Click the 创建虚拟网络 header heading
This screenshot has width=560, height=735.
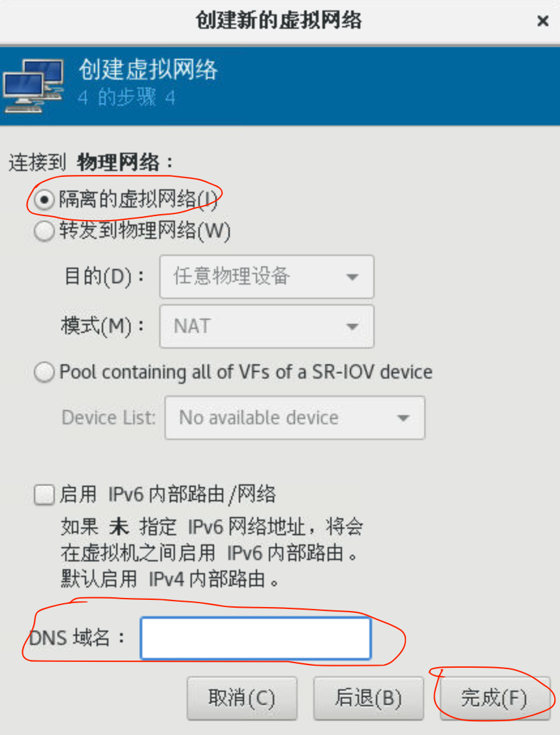(148, 70)
